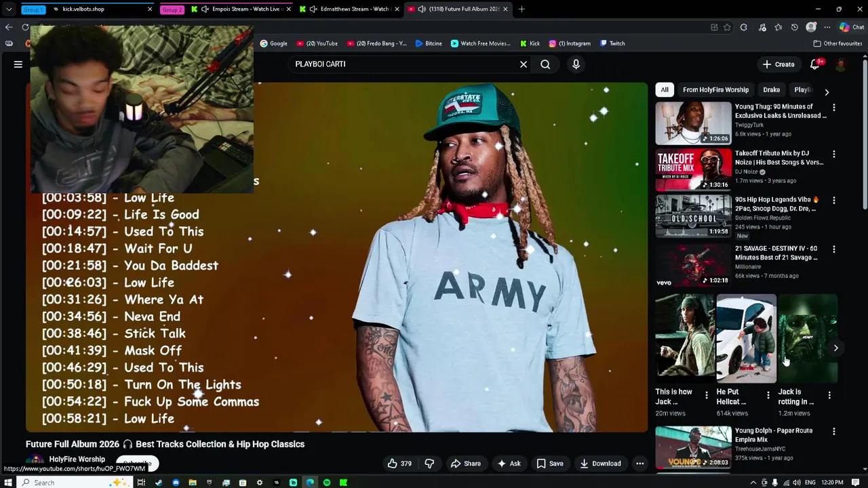
Task: Open options for Young Dolph Paper Route video
Action: click(x=834, y=432)
